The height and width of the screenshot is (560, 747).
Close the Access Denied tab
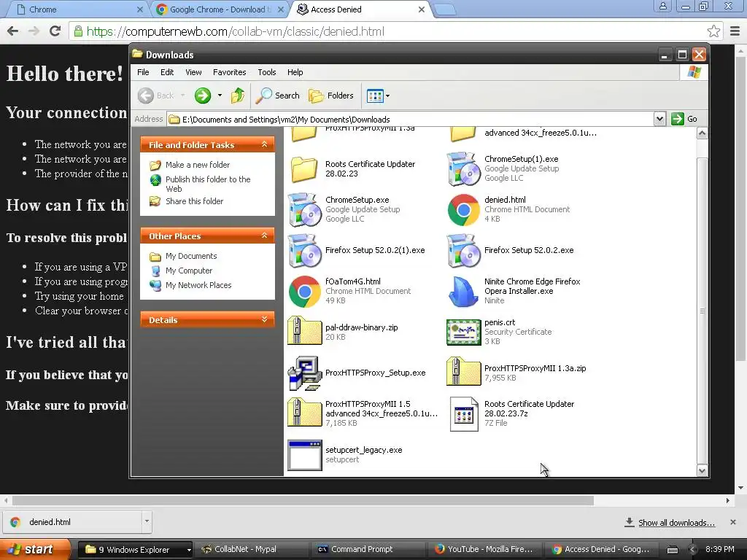[x=422, y=9]
